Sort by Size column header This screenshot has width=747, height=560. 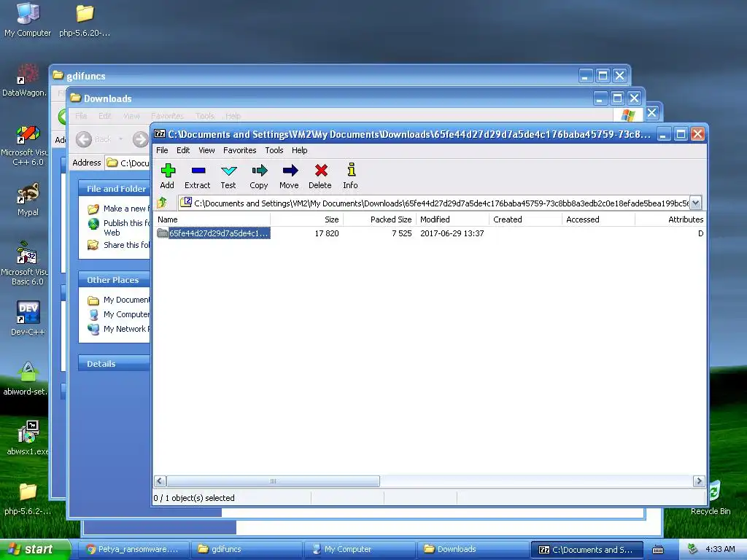pyautogui.click(x=307, y=219)
